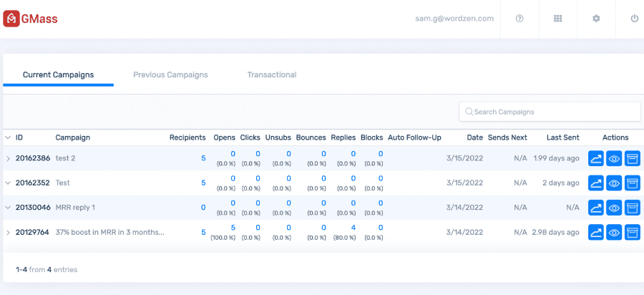Click campaign ID 20162352
Viewport: 644px width, 295px height.
click(32, 183)
